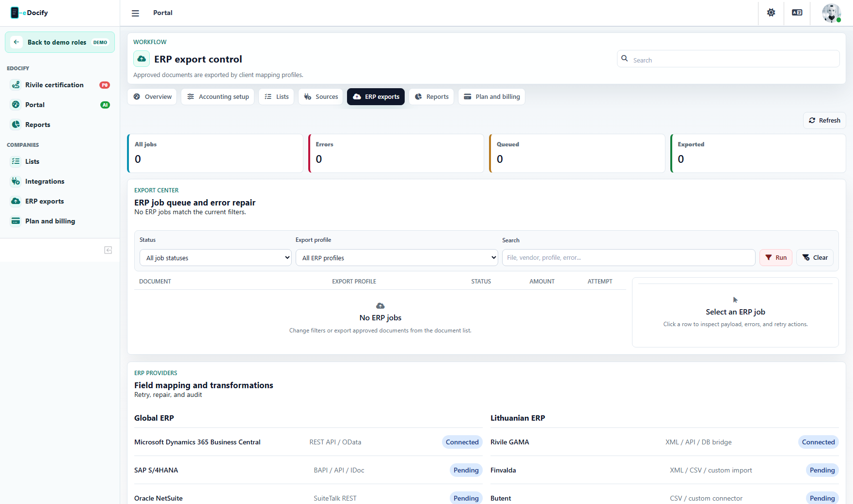Collapse the sidebar with the panel icon
Screen dimensions: 853x504
click(x=108, y=250)
